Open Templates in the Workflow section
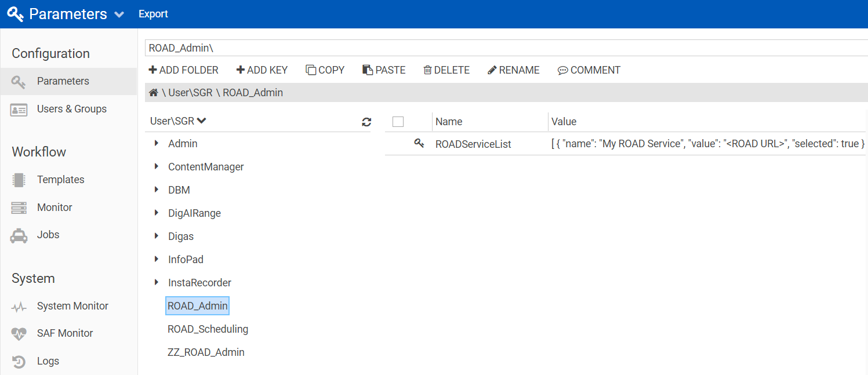 pos(60,180)
